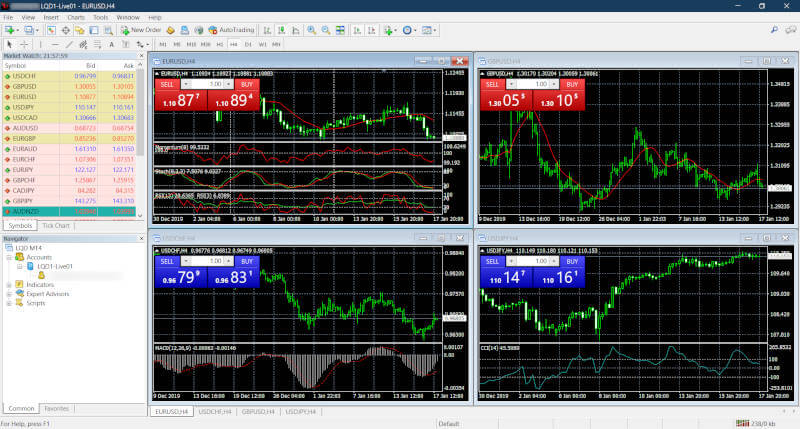Switch to the H4 timeframe

tap(233, 45)
